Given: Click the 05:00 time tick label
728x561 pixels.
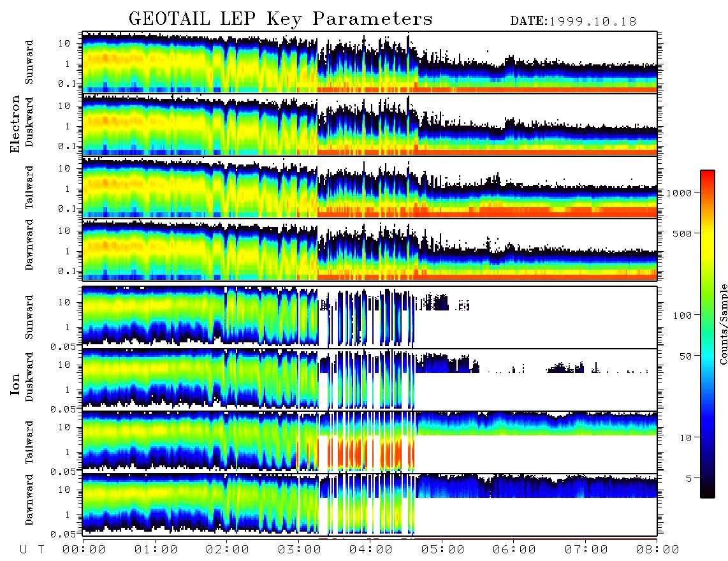Looking at the screenshot, I should (443, 550).
